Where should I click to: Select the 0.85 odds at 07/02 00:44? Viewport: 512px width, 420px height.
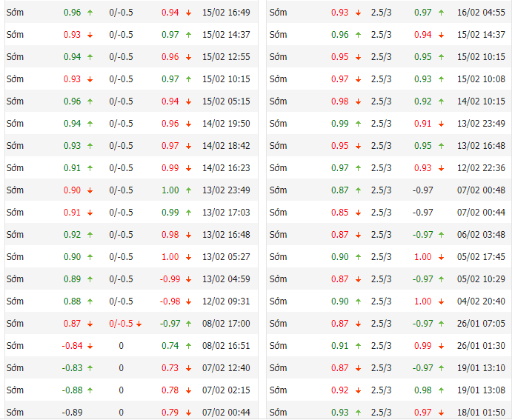339,213
